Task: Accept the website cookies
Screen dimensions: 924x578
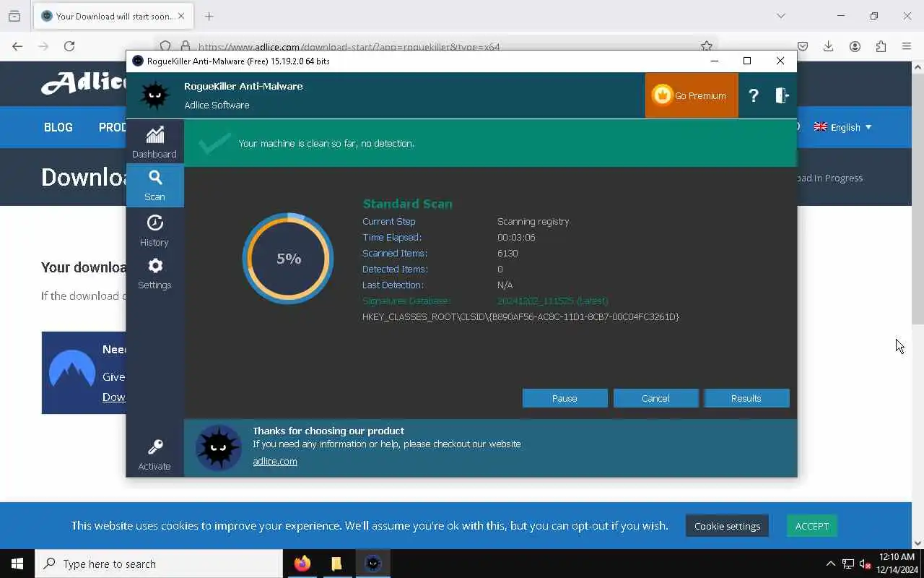Action: tap(812, 526)
